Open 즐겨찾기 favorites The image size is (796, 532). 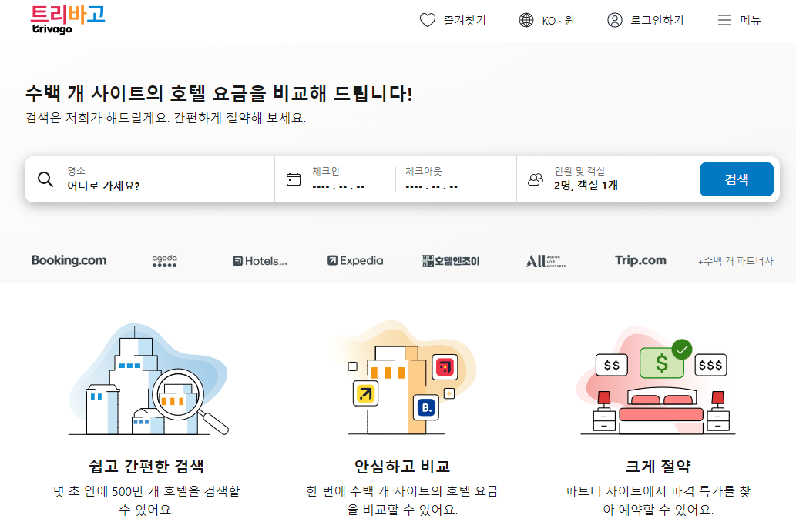click(x=453, y=20)
